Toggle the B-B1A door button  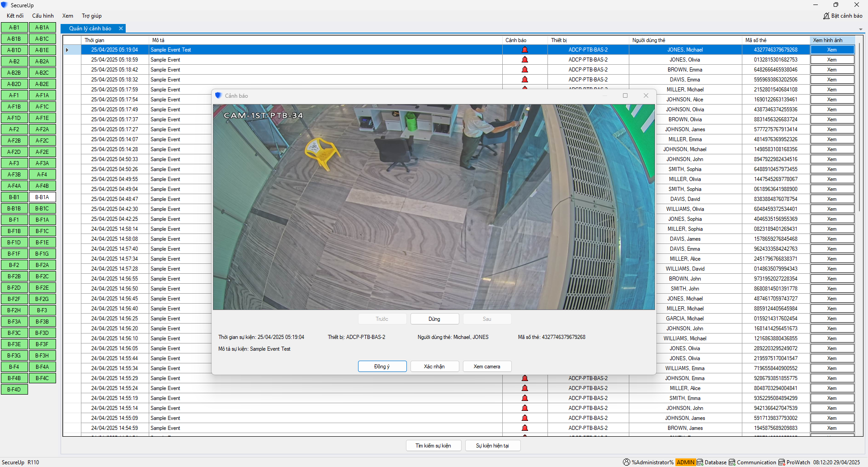pyautogui.click(x=42, y=197)
